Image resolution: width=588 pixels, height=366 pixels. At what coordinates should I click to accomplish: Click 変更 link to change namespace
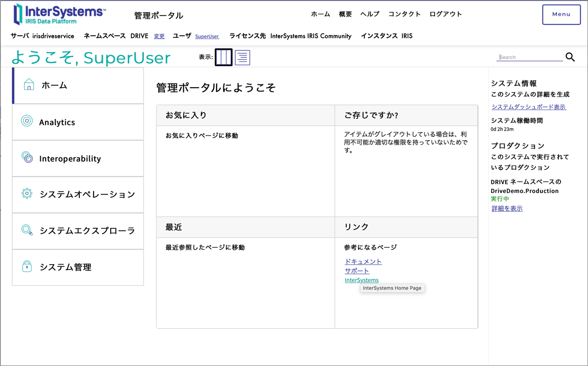[159, 36]
